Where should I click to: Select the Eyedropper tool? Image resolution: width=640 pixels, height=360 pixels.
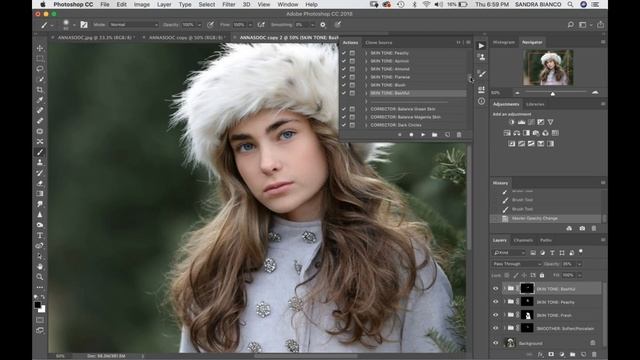(x=40, y=100)
